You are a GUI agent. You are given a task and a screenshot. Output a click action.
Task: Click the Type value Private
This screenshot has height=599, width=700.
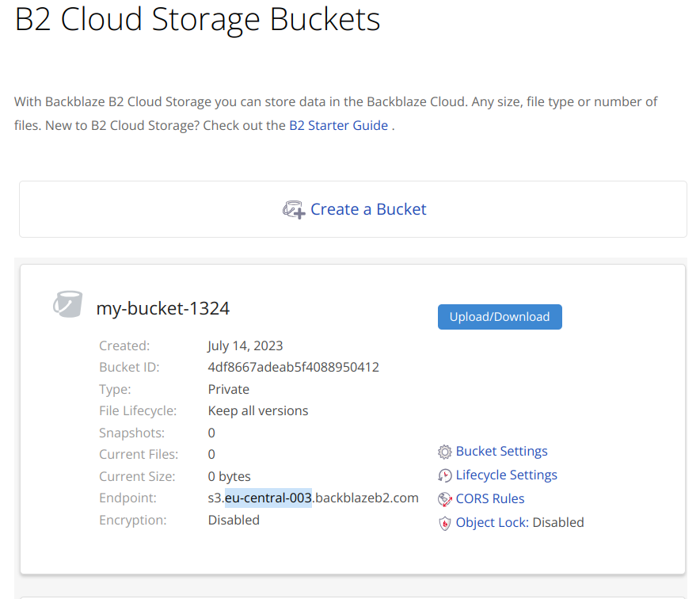229,390
